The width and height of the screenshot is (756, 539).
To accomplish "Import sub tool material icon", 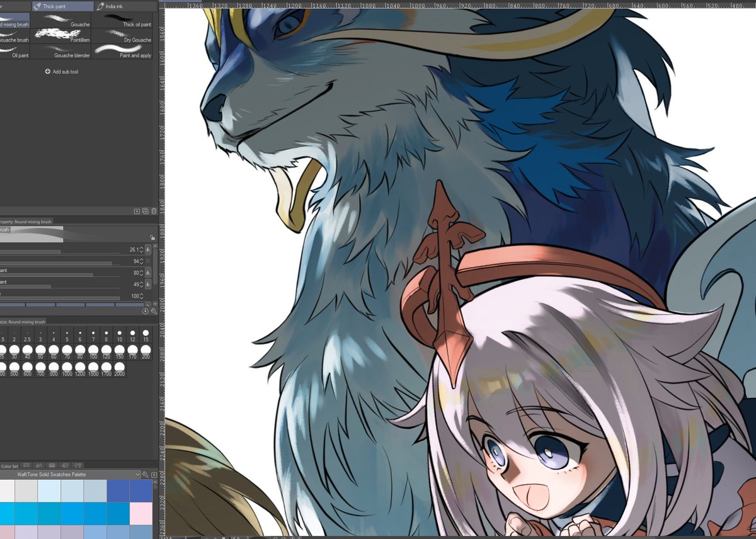I will pos(137,211).
